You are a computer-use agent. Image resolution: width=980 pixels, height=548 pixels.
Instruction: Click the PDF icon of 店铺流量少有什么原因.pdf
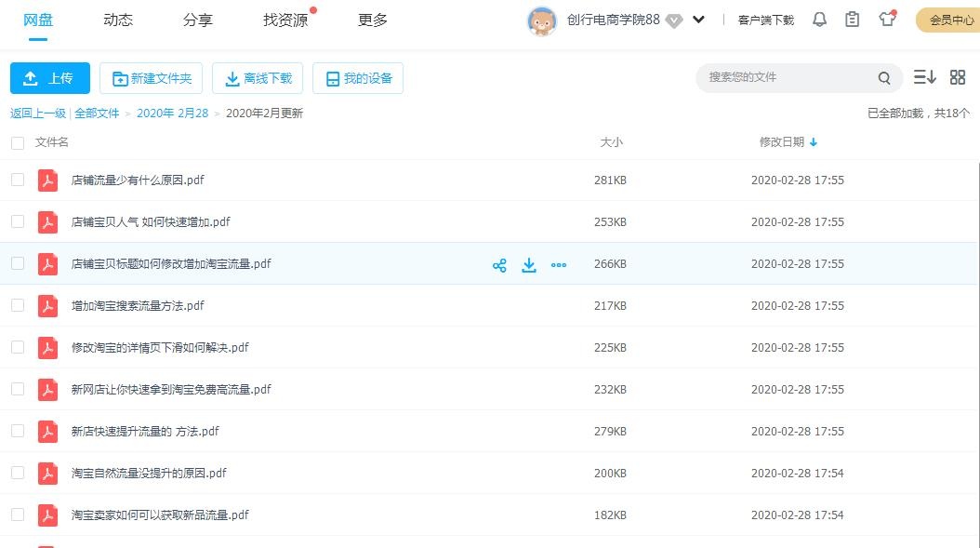coord(47,180)
